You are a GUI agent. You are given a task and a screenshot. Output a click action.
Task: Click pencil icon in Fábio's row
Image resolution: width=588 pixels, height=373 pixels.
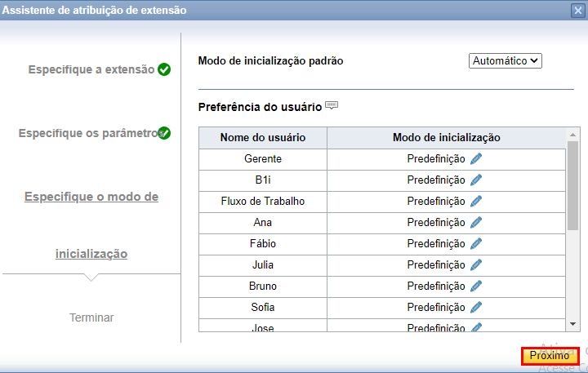point(476,244)
